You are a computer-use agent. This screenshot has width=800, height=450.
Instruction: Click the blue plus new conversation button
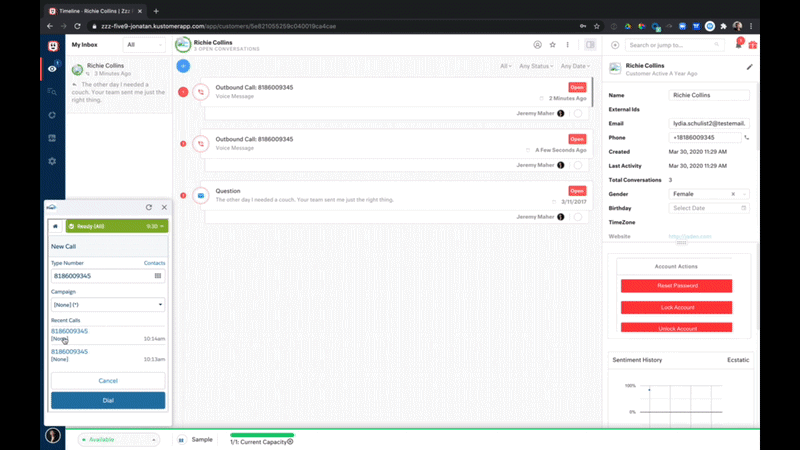click(183, 66)
